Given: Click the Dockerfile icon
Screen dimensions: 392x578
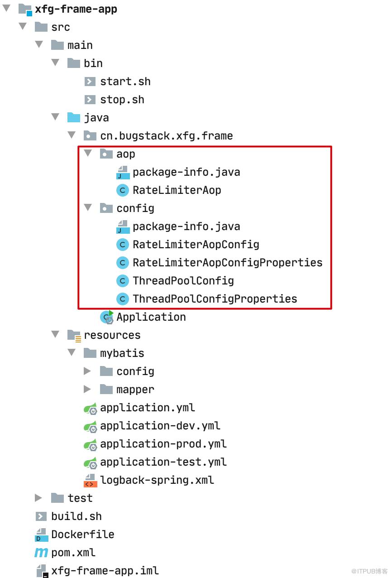Looking at the screenshot, I should pos(42,535).
